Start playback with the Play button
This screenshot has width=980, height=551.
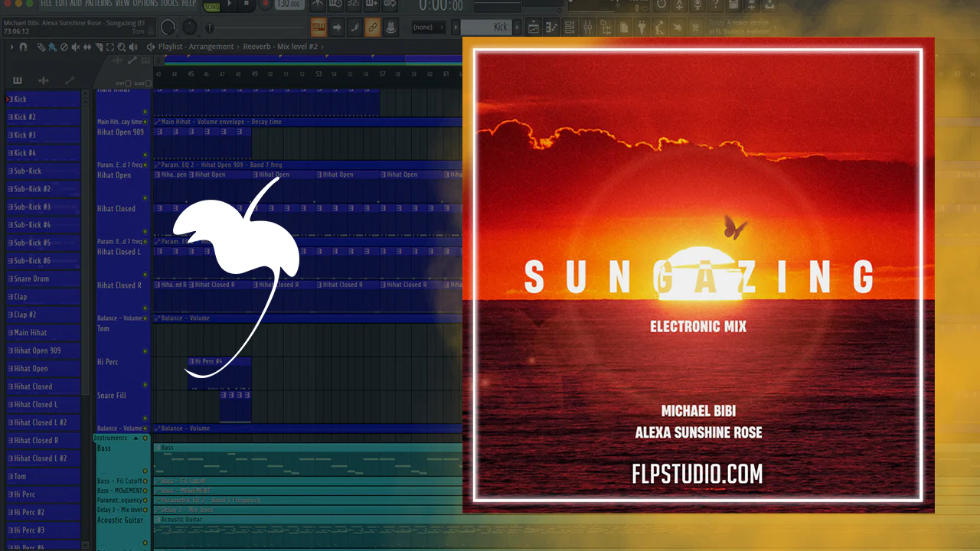pyautogui.click(x=227, y=4)
